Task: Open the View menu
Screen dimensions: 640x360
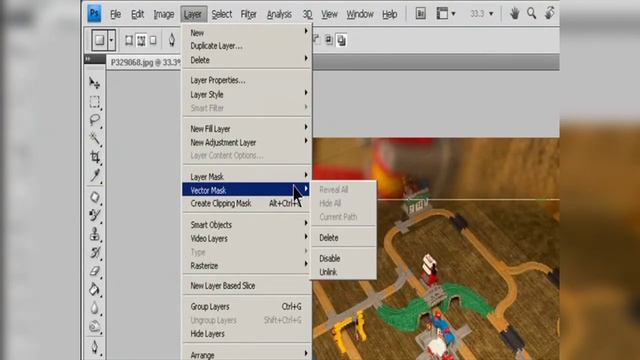Action: [x=329, y=14]
